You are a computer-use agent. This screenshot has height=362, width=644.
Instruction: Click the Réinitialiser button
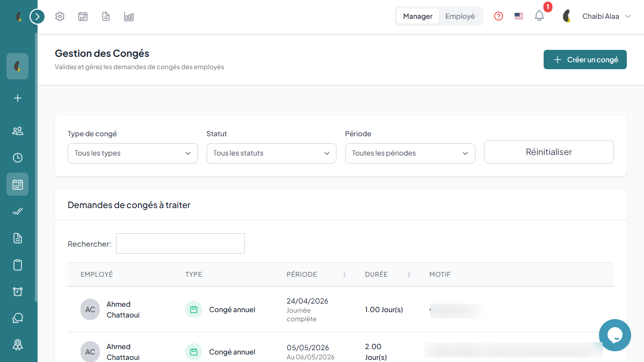(x=549, y=152)
